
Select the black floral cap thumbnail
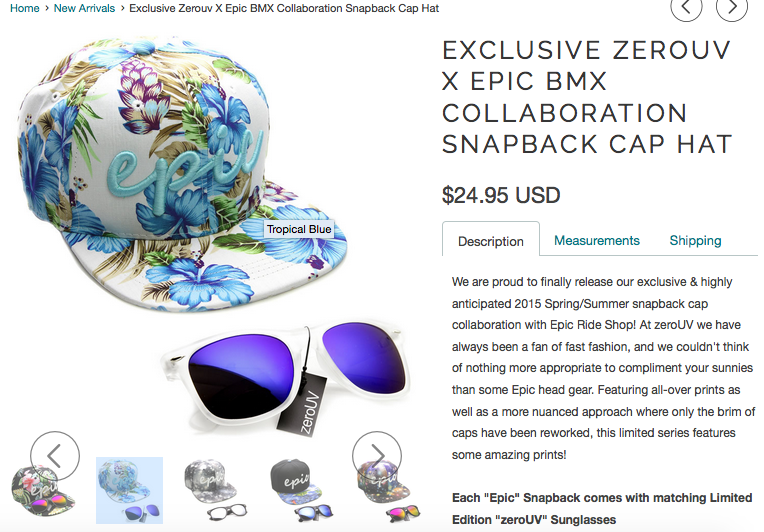[43, 491]
